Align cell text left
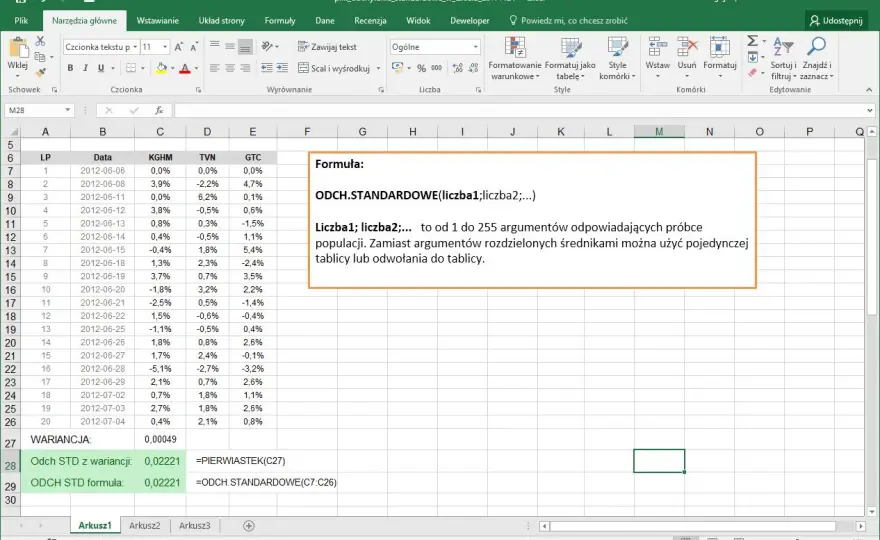 point(214,68)
